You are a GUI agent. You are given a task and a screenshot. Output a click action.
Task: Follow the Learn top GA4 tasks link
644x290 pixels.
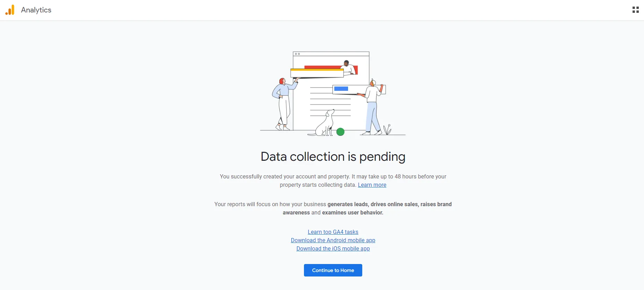coord(333,232)
